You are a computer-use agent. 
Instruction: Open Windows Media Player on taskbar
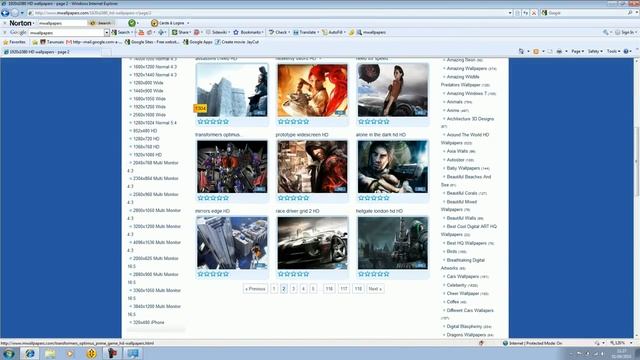coord(70,353)
